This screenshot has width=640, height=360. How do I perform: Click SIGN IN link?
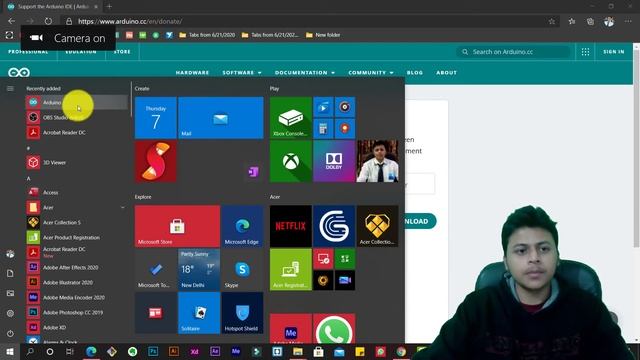[613, 52]
